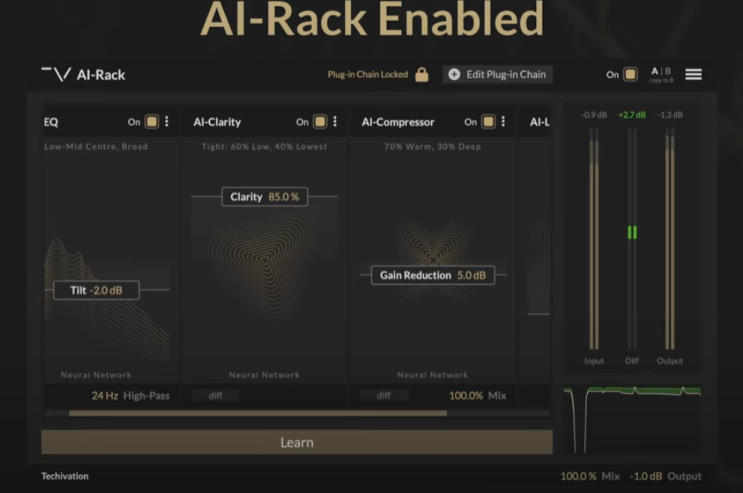Open the AI-Compressor module options dots menu
Screen dimensions: 743x493
pyautogui.click(x=503, y=122)
